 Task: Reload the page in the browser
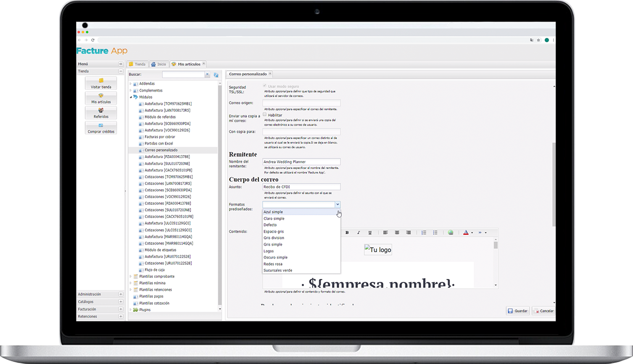coord(93,40)
